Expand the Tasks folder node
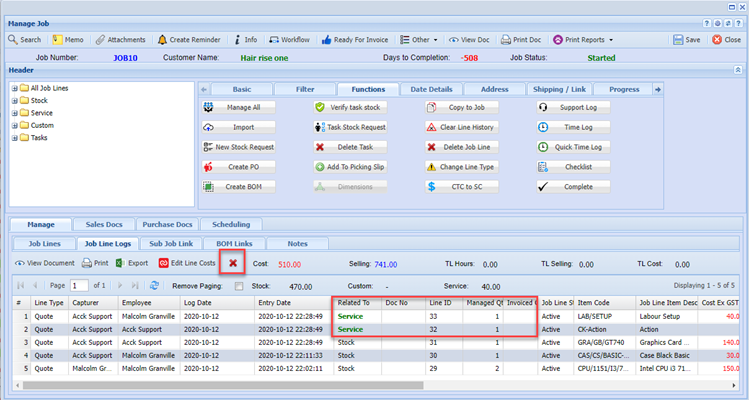 (x=13, y=138)
